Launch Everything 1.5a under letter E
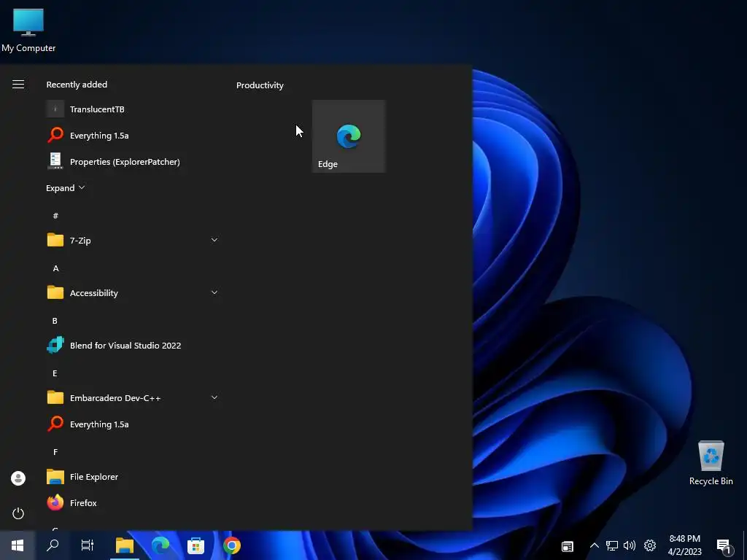747x560 pixels. tap(133, 424)
